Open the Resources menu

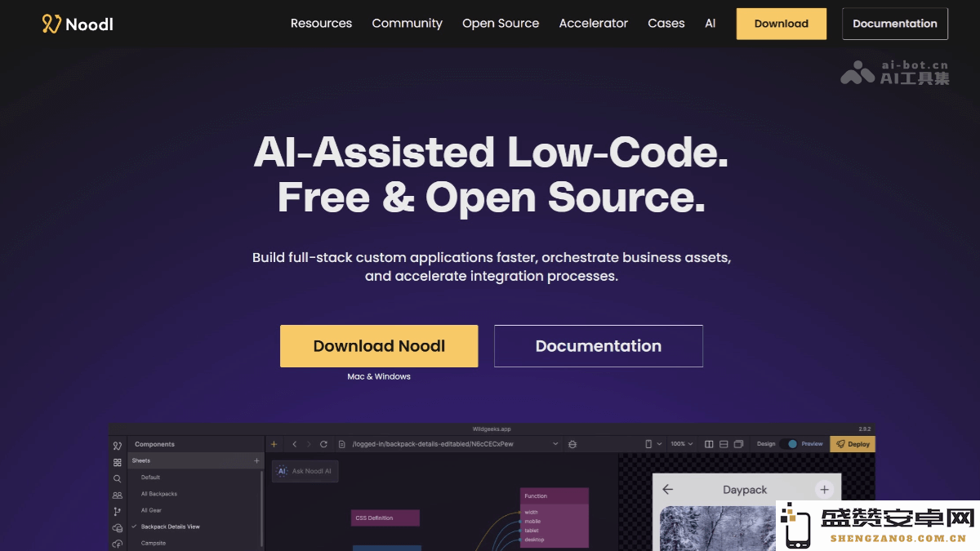pyautogui.click(x=321, y=24)
